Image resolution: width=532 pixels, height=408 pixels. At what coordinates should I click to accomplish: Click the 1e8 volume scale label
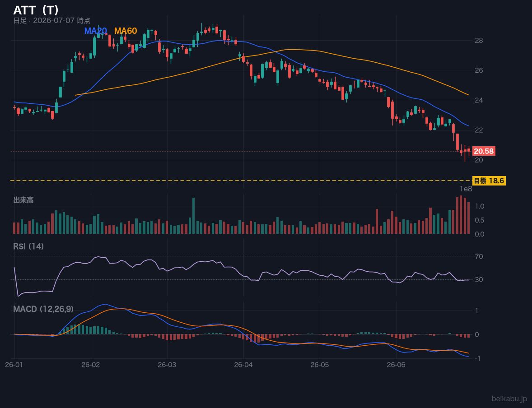[x=466, y=189]
